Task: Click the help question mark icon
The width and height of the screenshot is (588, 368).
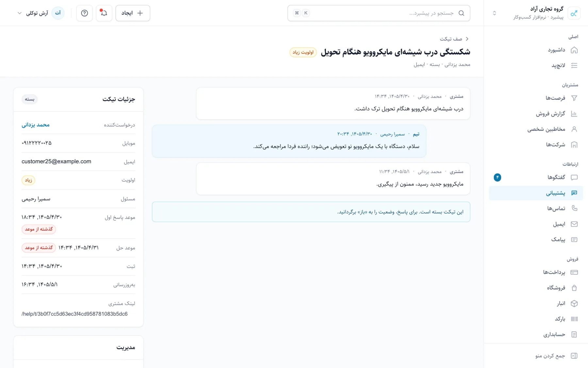Action: click(84, 13)
